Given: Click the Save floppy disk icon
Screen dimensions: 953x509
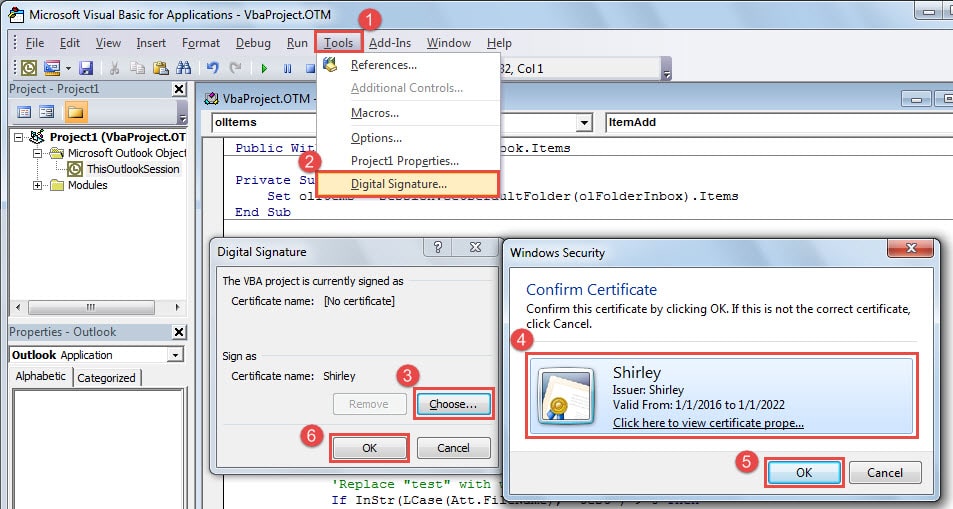Looking at the screenshot, I should coord(86,68).
